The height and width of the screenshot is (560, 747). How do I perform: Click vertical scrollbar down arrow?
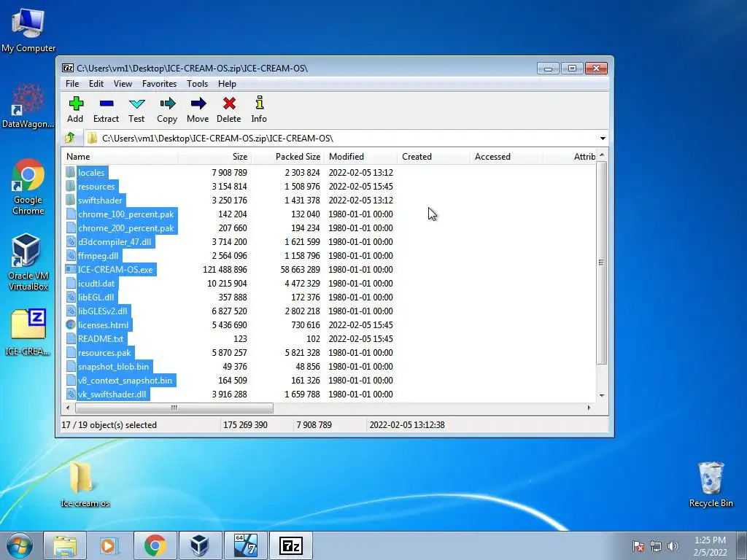pyautogui.click(x=602, y=396)
